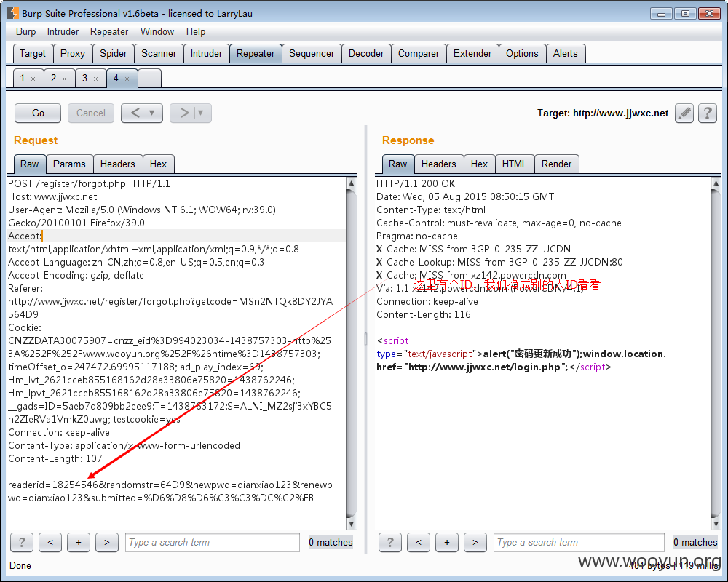The height and width of the screenshot is (582, 728).
Task: Click the edit target pencil icon
Action: pyautogui.click(x=684, y=113)
